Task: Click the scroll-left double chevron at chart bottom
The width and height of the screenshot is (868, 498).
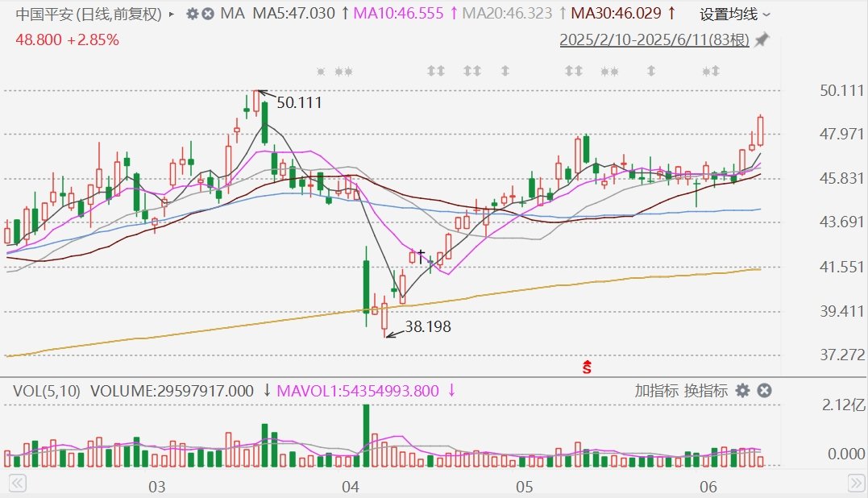Action: [17, 483]
